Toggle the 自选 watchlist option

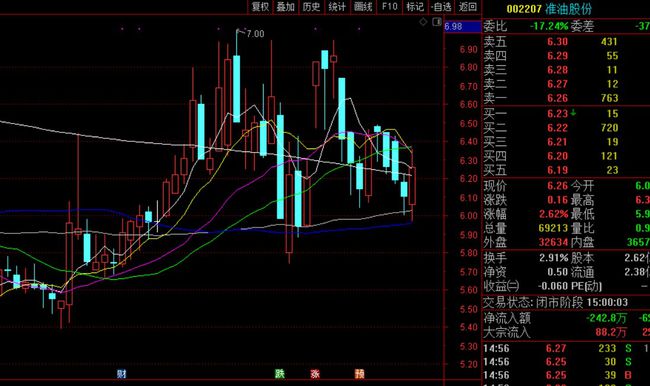tap(441, 7)
